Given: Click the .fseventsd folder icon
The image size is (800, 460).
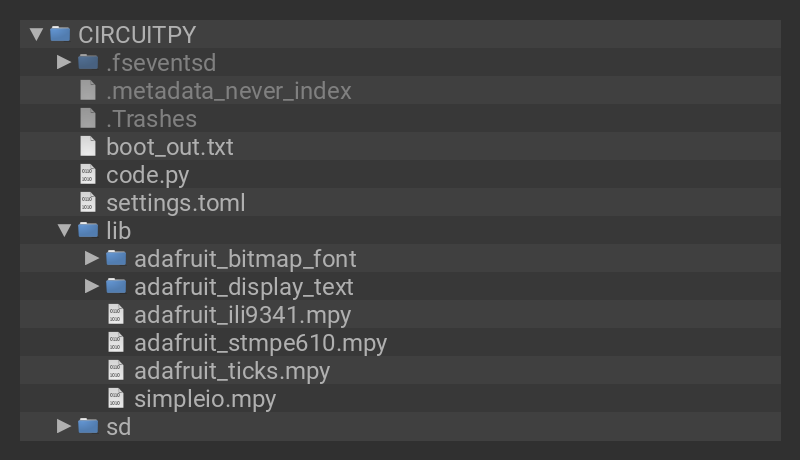Looking at the screenshot, I should pos(88,62).
